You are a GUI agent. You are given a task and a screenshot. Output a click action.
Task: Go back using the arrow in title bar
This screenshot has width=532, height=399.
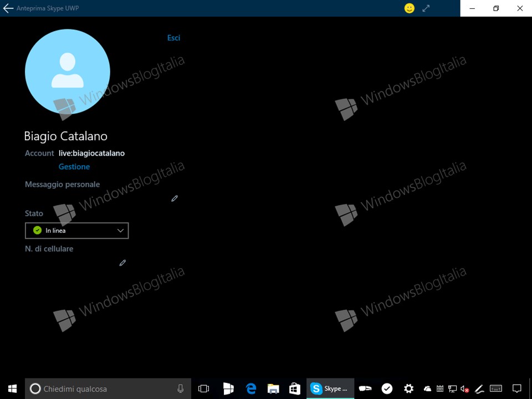pos(8,8)
